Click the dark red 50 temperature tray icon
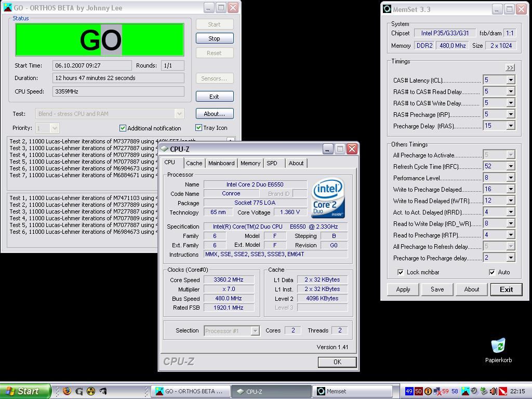Image resolution: width=532 pixels, height=399 pixels. (x=419, y=391)
